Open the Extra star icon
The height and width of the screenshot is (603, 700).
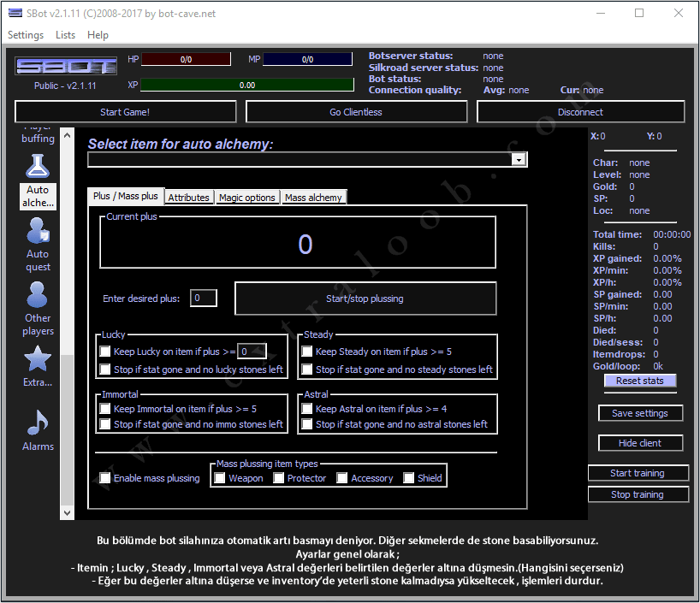click(x=38, y=359)
